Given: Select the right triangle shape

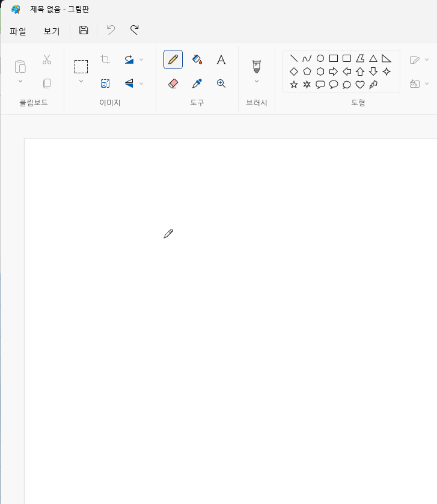Looking at the screenshot, I should tap(386, 58).
